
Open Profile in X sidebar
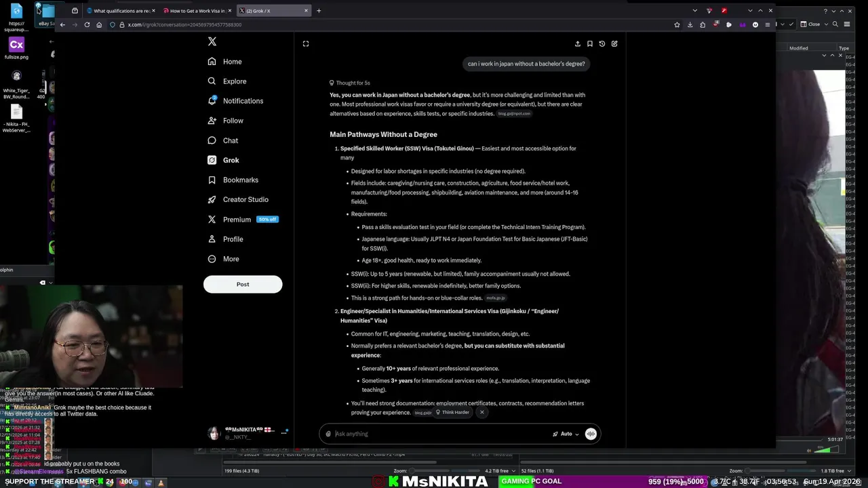(x=226, y=239)
